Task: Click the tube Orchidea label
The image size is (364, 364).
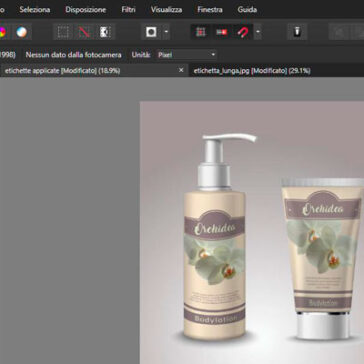Action: point(322,209)
